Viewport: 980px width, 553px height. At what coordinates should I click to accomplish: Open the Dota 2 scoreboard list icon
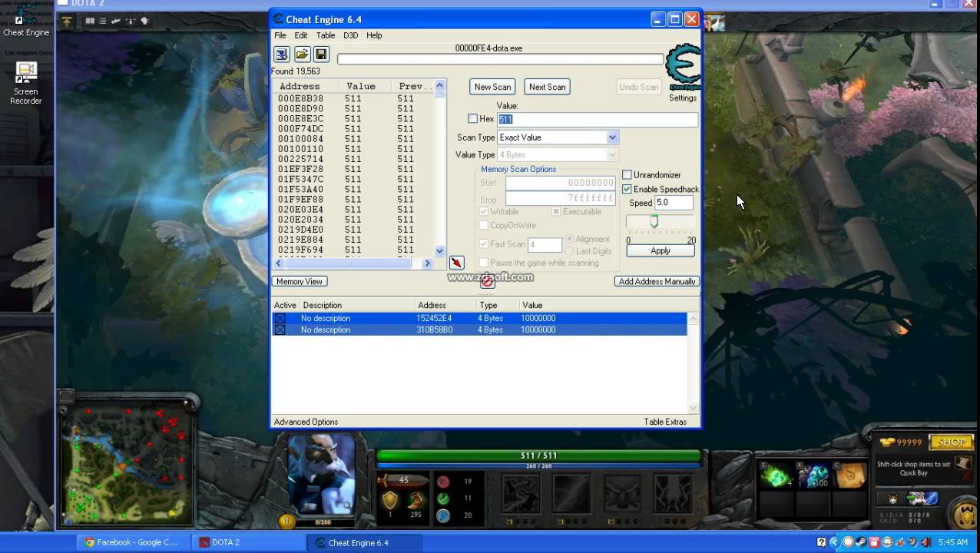[x=102, y=22]
